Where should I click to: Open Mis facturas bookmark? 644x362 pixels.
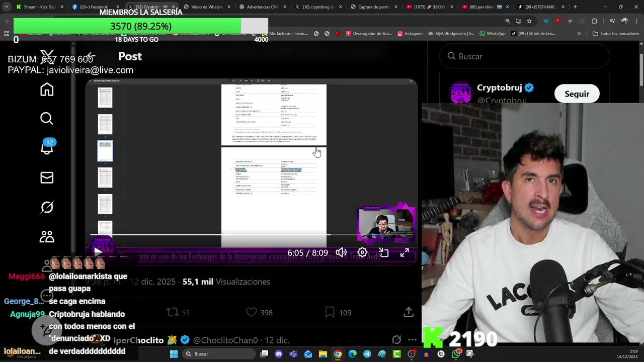coord(284,34)
